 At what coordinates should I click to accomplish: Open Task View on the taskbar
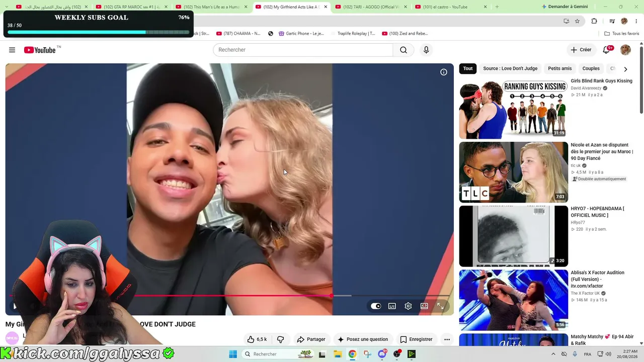[322, 354]
